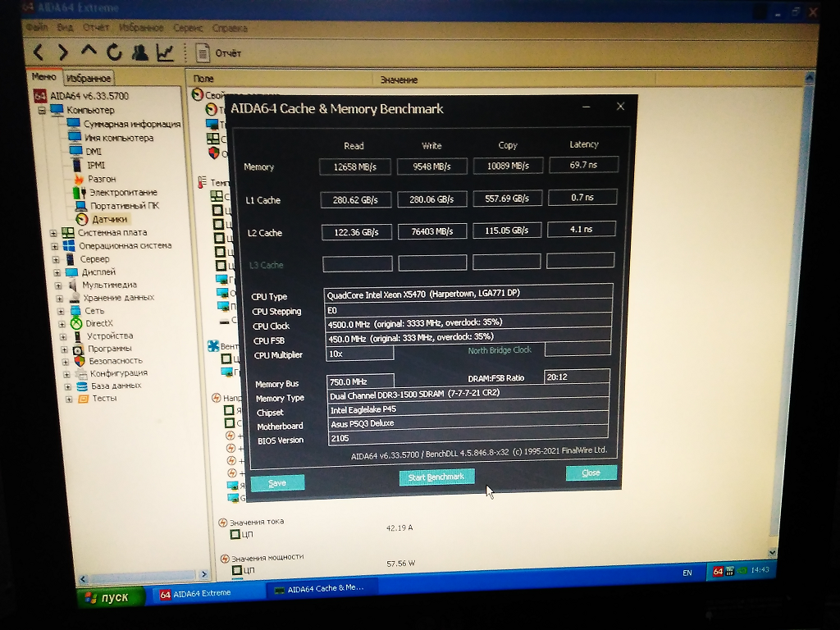Image resolution: width=840 pixels, height=630 pixels.
Task: Click the Поле column header
Action: pyautogui.click(x=280, y=79)
